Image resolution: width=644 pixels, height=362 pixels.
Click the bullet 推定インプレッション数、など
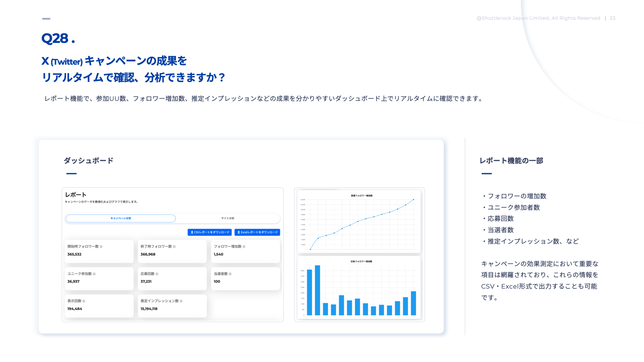[530, 241]
